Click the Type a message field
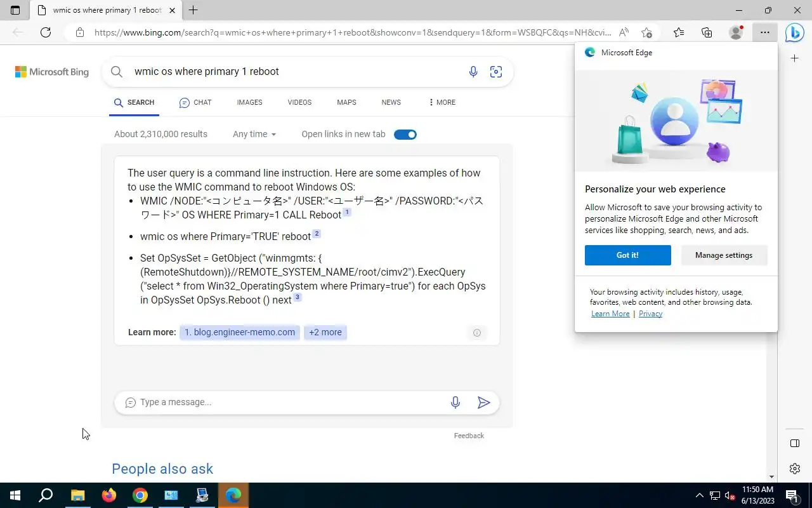The width and height of the screenshot is (812, 508). tap(289, 403)
